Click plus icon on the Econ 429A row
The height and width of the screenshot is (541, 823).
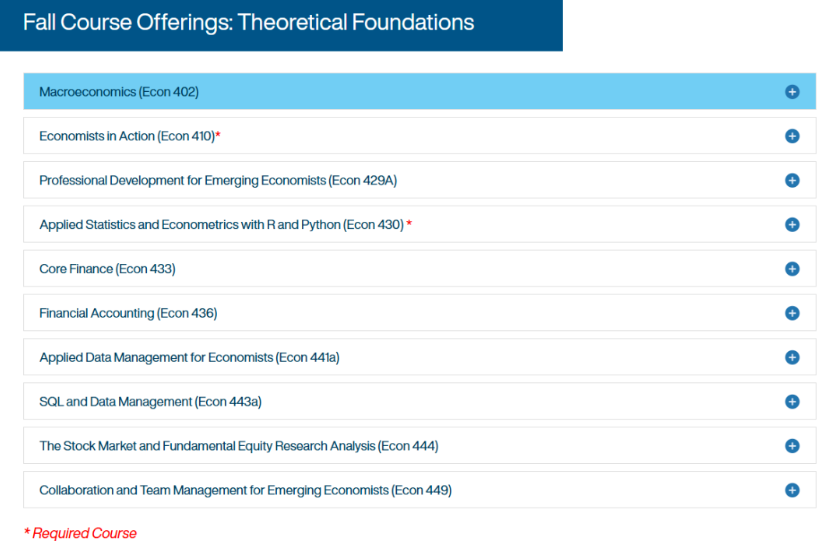click(792, 181)
